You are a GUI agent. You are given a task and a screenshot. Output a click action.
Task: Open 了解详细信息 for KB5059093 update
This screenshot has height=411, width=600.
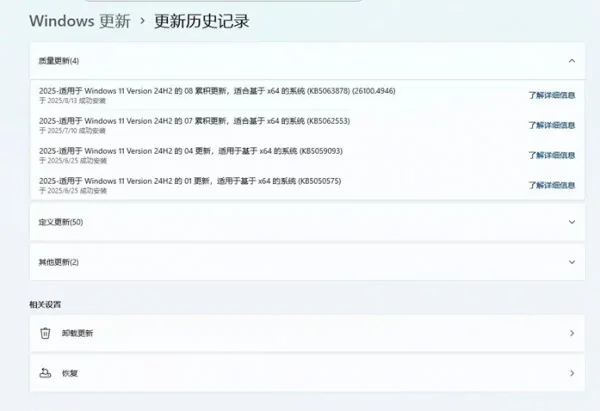pyautogui.click(x=551, y=155)
